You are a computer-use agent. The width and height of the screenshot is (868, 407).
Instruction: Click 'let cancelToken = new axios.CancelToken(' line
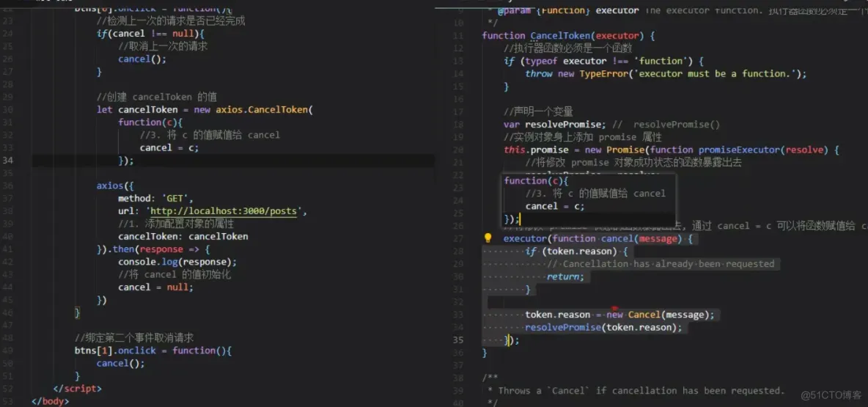(205, 110)
